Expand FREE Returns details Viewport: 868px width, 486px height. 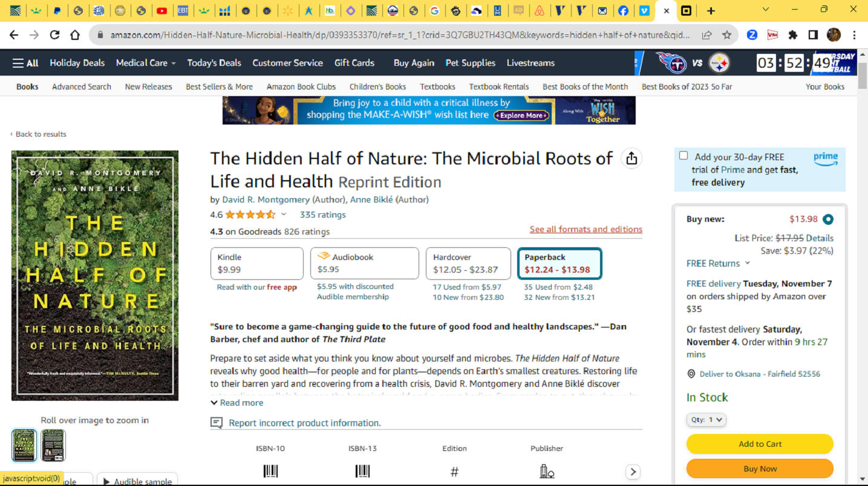click(x=718, y=264)
